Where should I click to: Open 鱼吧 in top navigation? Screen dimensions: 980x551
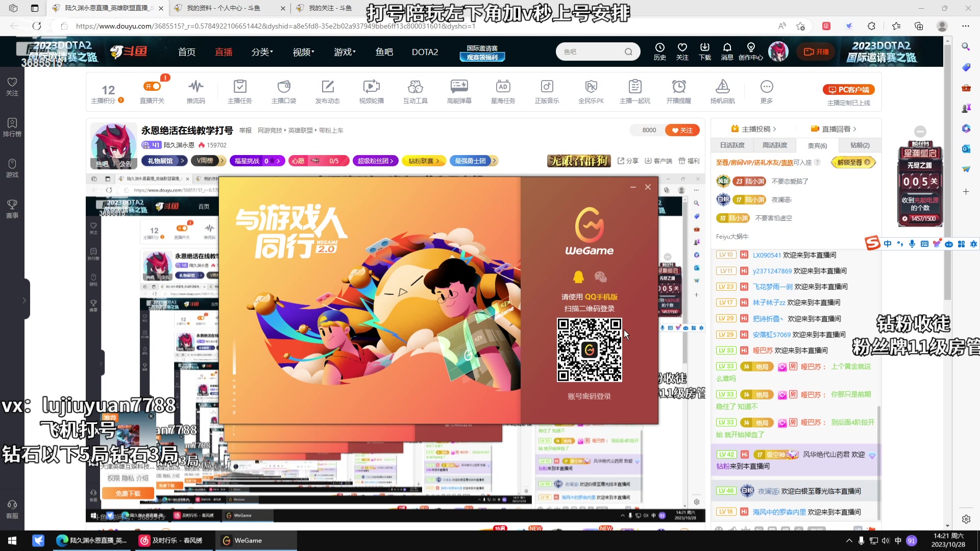pyautogui.click(x=384, y=52)
